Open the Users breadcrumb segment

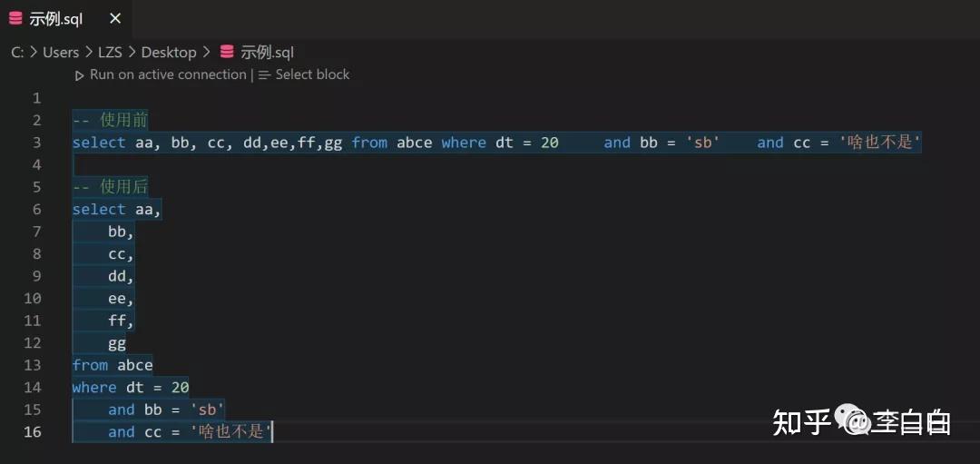tap(61, 53)
